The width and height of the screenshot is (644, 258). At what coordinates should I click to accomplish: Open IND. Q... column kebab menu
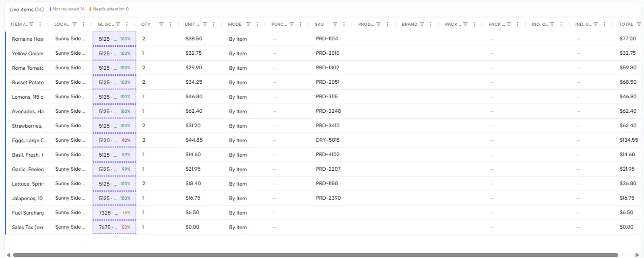click(x=561, y=24)
